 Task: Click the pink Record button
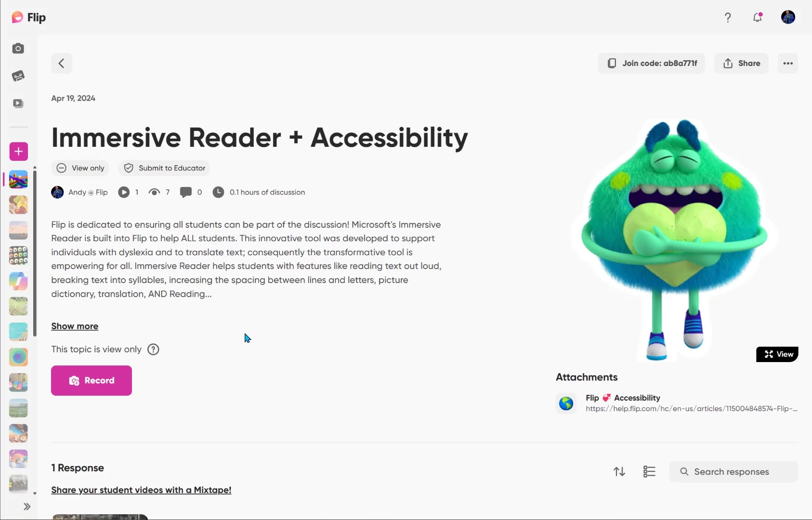tap(92, 381)
